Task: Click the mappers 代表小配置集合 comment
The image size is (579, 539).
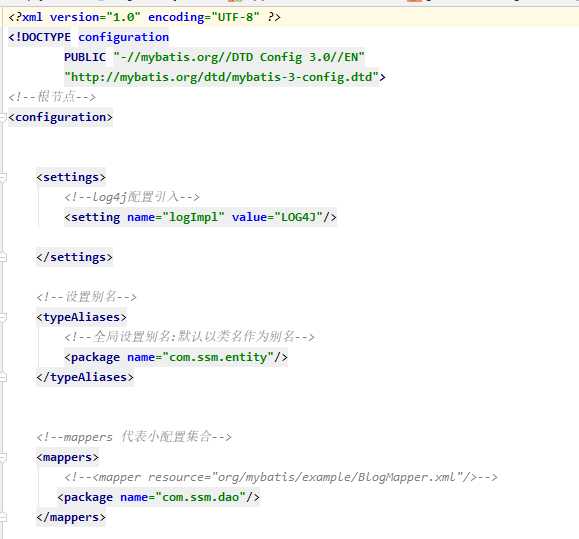Action: tap(134, 437)
